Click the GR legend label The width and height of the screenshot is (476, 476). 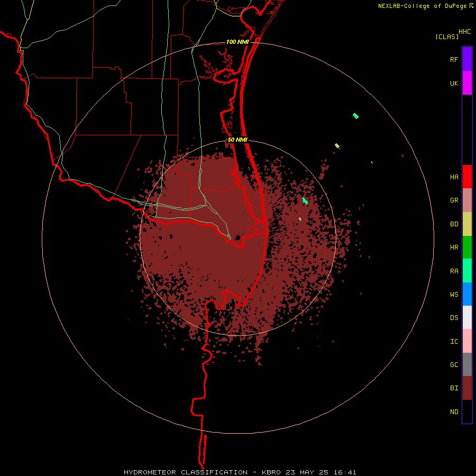tap(454, 200)
